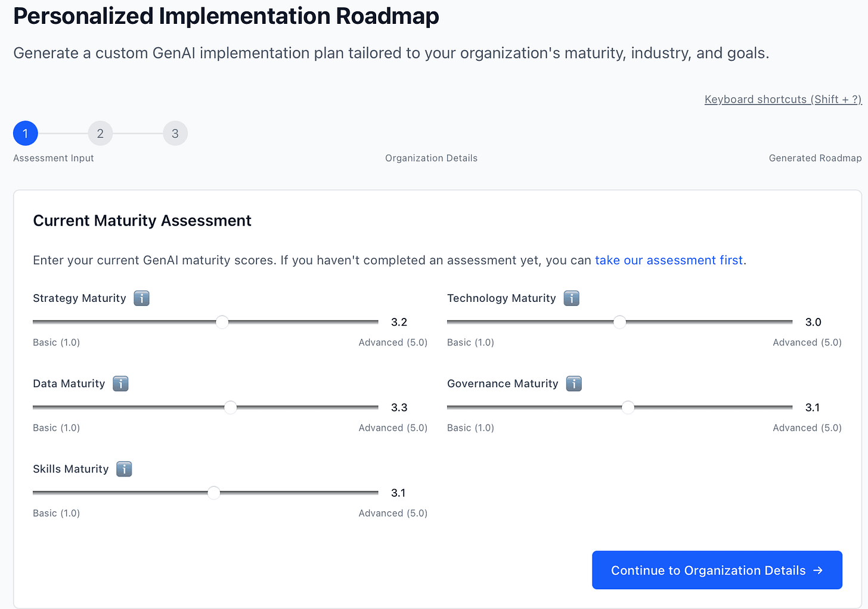Click the Current Maturity Assessment heading
Screen dimensions: 868x609
[x=142, y=221]
